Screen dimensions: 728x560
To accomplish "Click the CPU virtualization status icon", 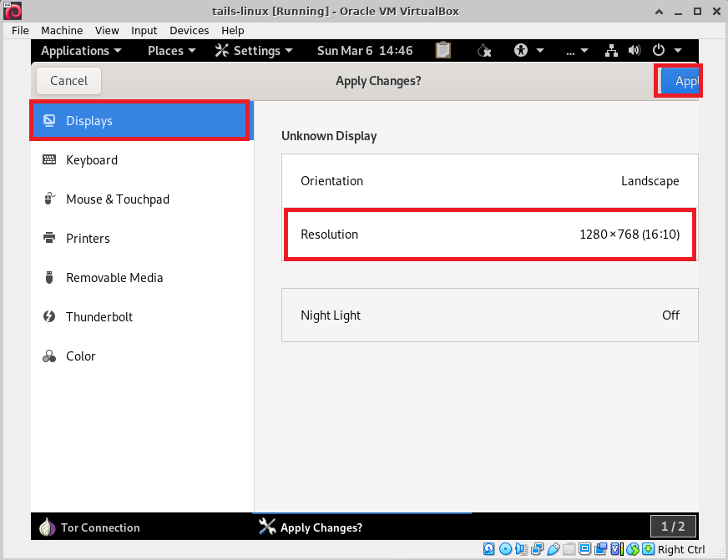I will click(x=616, y=549).
